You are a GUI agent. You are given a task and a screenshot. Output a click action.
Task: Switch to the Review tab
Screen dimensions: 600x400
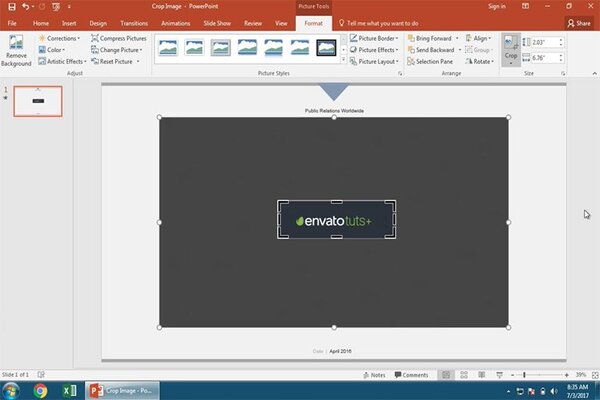click(x=253, y=23)
